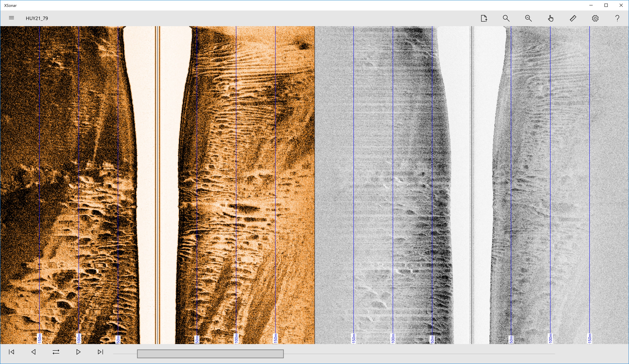This screenshot has width=629, height=364.
Task: Play the sonar forward
Action: pos(78,352)
